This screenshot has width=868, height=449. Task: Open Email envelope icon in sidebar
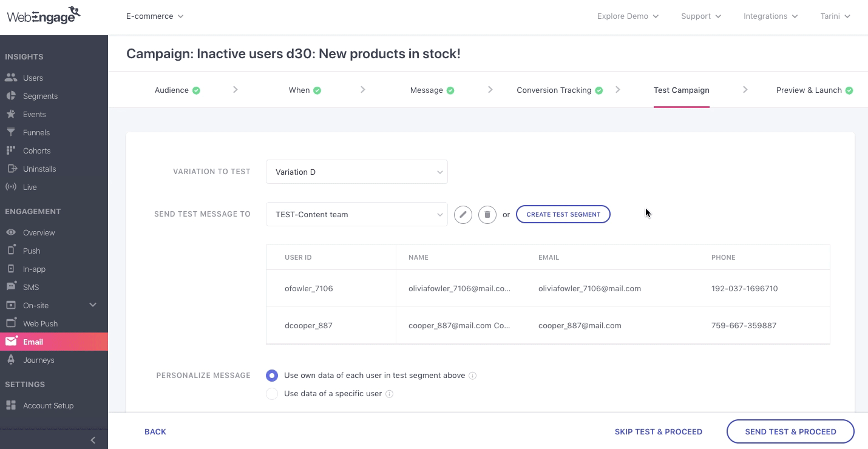tap(11, 342)
